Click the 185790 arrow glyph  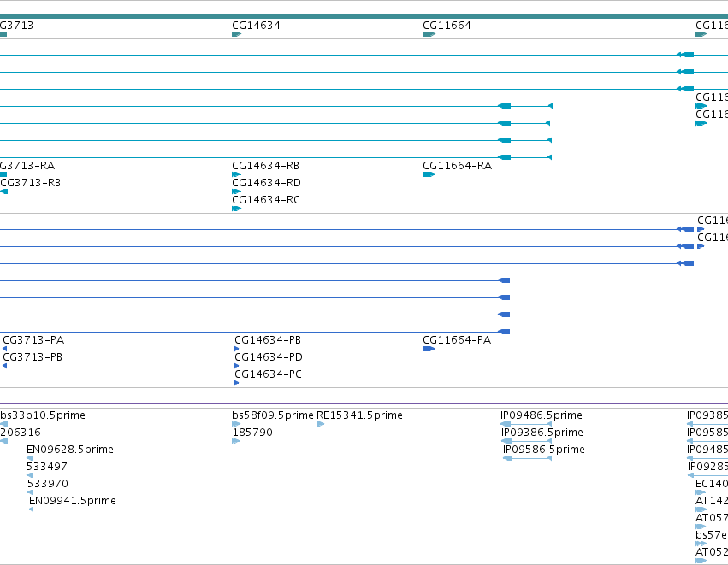pyautogui.click(x=235, y=441)
